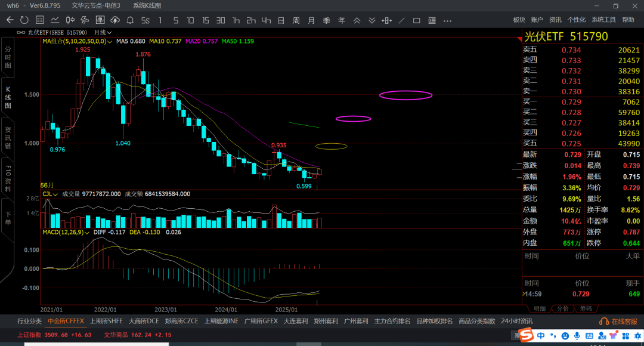Select the 大商所DCE exchange tab
644x346 pixels.
pyautogui.click(x=144, y=322)
